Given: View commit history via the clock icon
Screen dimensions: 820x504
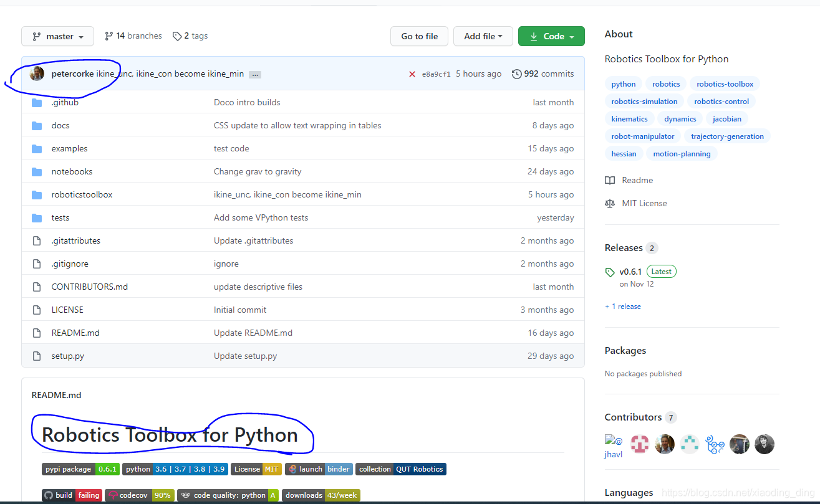Looking at the screenshot, I should 516,74.
